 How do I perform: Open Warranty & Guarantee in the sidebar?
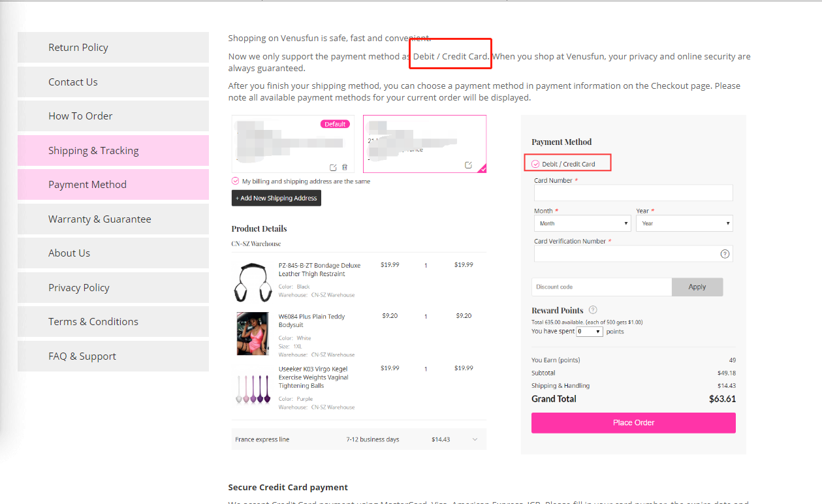point(113,219)
